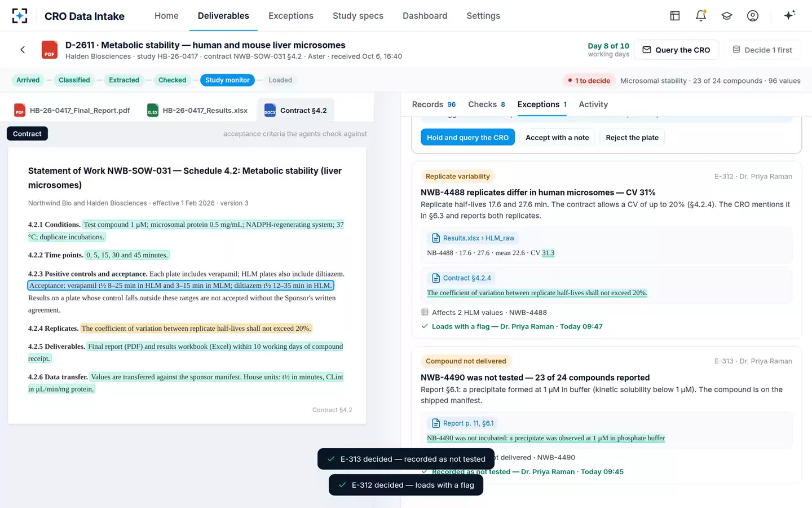
Task: Click the E-312 · Dr. Priya Raman label
Action: (753, 177)
